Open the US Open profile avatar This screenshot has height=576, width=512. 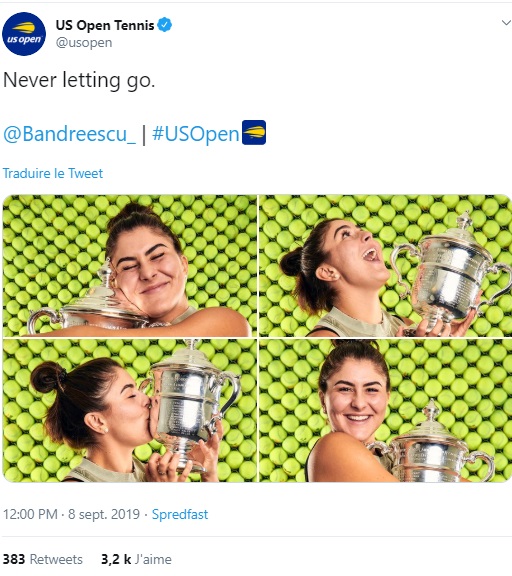click(24, 34)
